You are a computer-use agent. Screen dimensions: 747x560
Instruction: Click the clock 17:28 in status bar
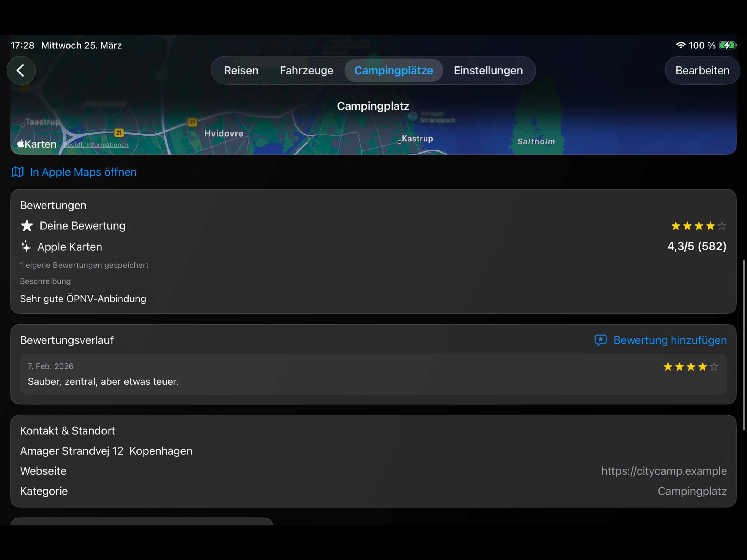coord(22,45)
